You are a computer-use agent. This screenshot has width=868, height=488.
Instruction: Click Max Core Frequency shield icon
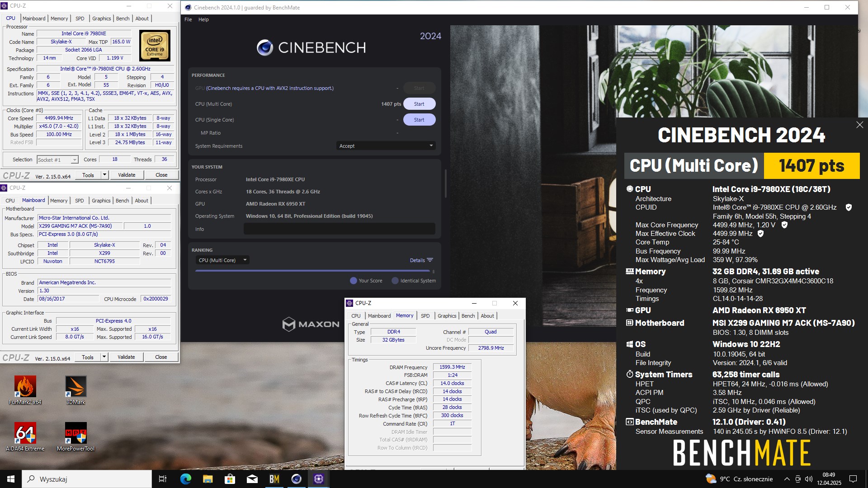(784, 225)
